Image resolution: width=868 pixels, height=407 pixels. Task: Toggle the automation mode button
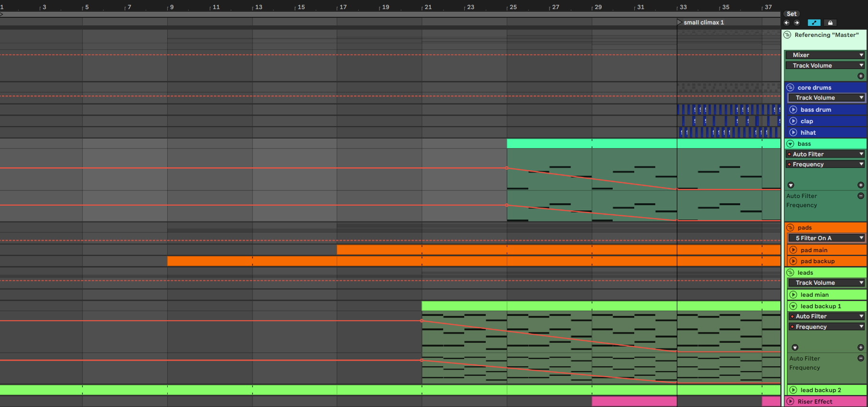click(814, 23)
